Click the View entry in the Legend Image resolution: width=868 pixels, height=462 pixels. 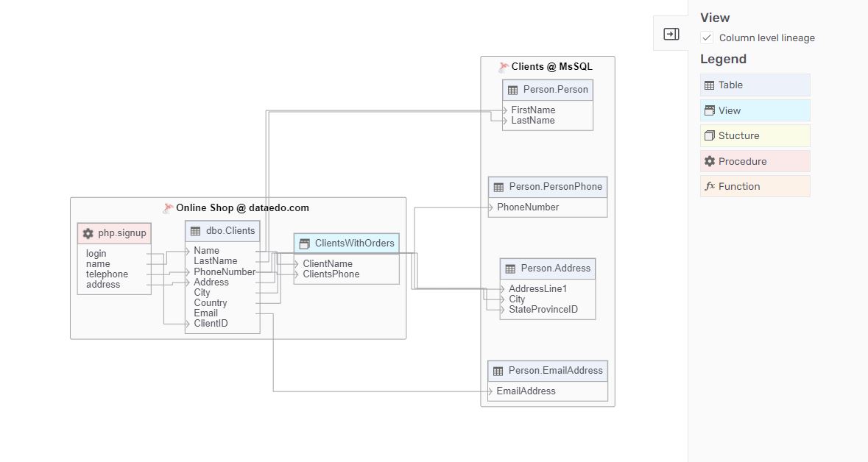point(755,110)
